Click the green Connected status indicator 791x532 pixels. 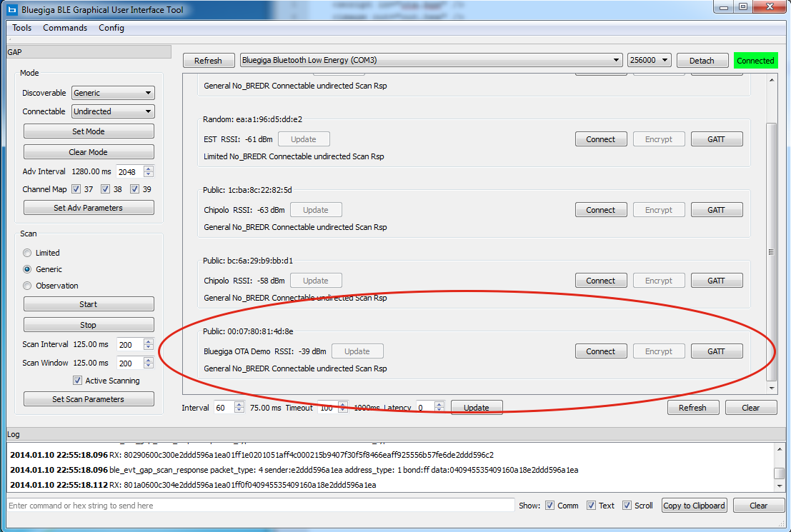click(755, 61)
